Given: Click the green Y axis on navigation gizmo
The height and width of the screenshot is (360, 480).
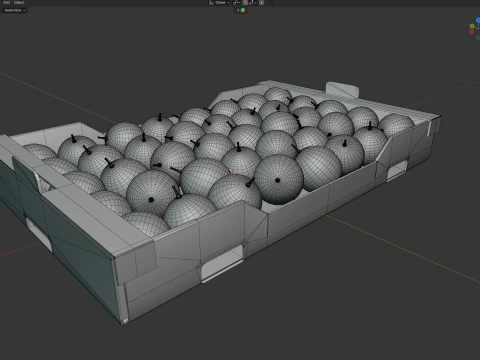Looking at the screenshot, I should 472,26.
